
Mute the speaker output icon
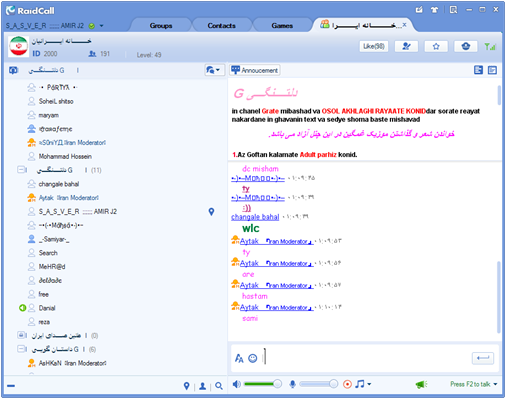coord(237,384)
